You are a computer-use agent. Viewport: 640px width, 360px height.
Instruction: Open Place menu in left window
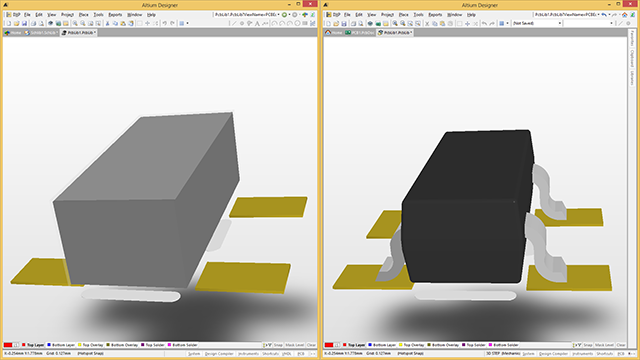83,15
